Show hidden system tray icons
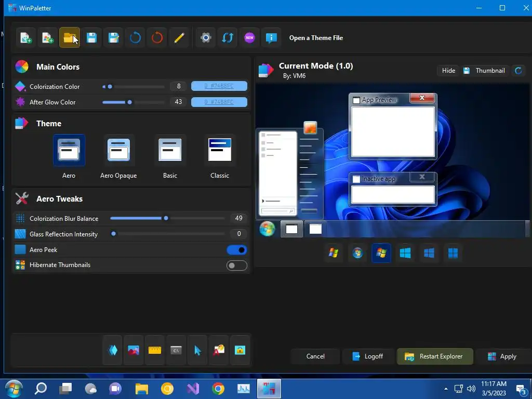Screen dimensions: 532x399 tap(446, 389)
